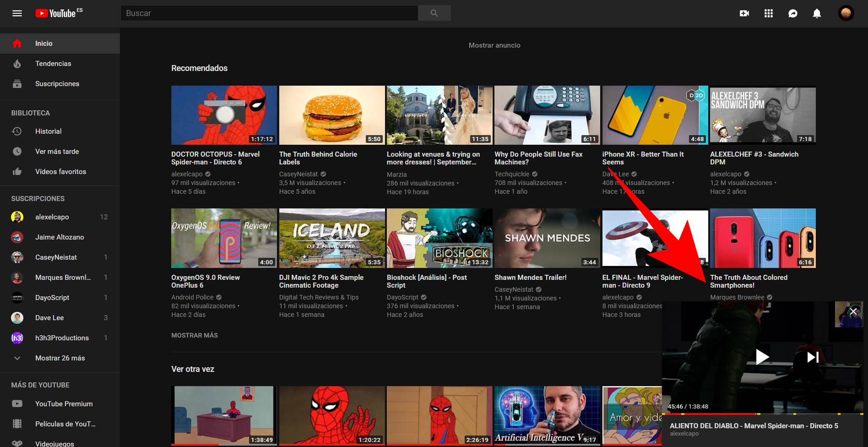Open the YouTube apps grid

pos(769,13)
